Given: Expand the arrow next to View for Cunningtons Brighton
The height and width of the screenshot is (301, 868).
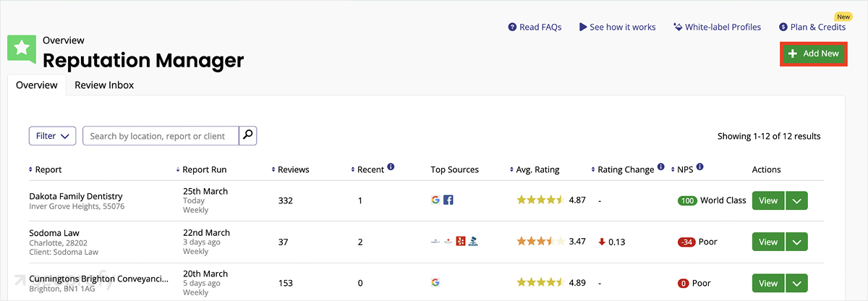Looking at the screenshot, I should pos(796,283).
